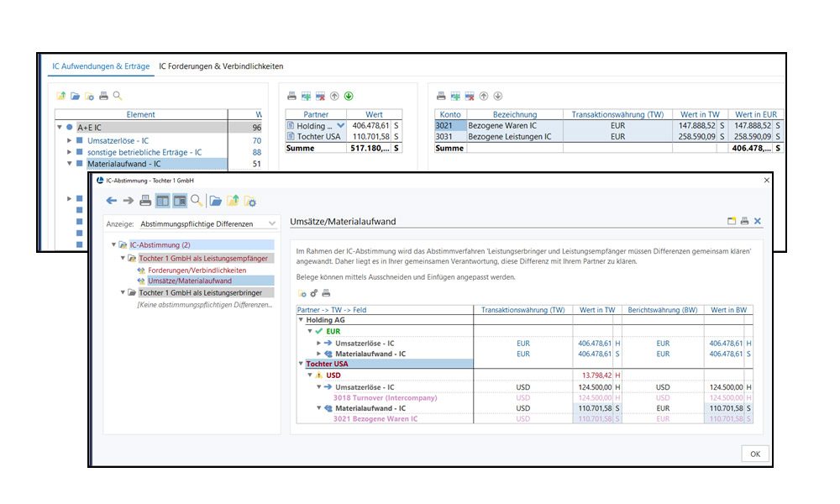Image resolution: width=840 pixels, height=504 pixels.
Task: Collapse the Holding AG group row
Action: [301, 320]
